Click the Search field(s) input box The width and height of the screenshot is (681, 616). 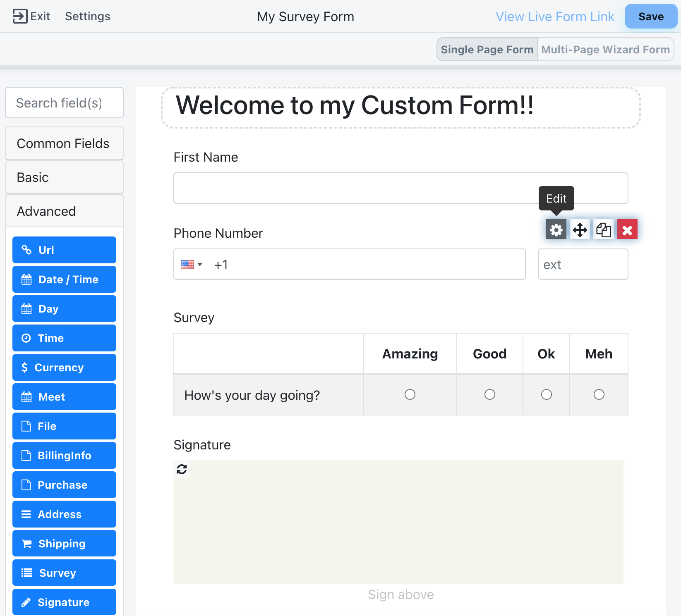point(64,103)
